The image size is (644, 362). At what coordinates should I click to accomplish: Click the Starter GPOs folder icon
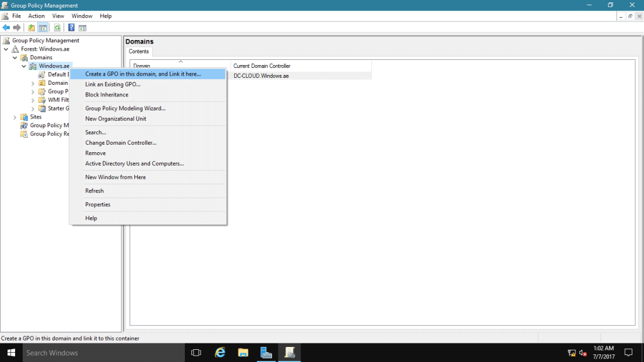[x=42, y=108]
